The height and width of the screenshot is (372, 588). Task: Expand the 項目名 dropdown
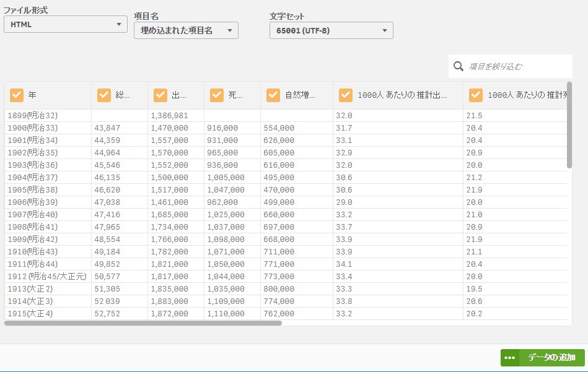pos(186,30)
